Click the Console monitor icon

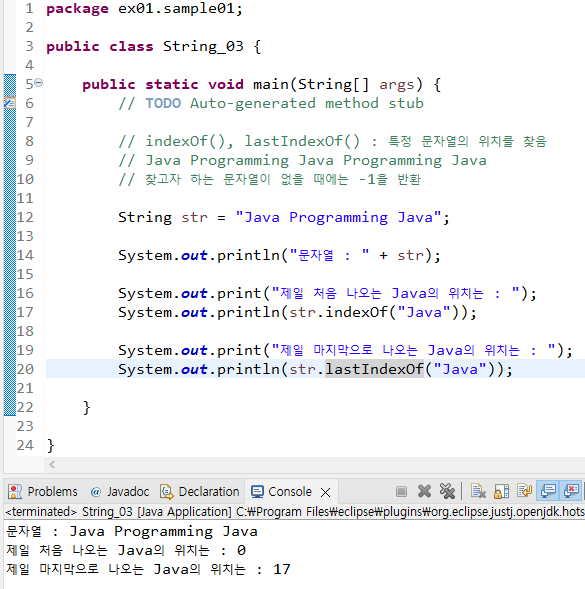pos(257,491)
